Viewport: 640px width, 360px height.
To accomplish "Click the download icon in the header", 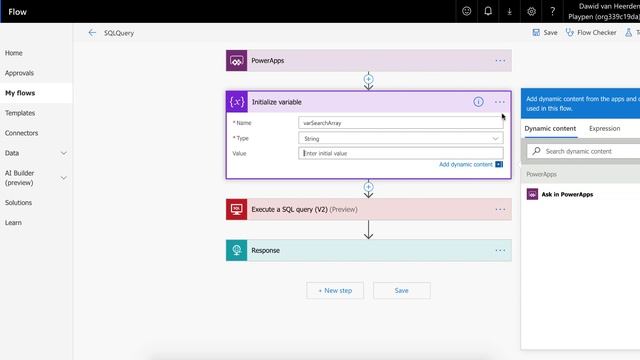I will (509, 12).
